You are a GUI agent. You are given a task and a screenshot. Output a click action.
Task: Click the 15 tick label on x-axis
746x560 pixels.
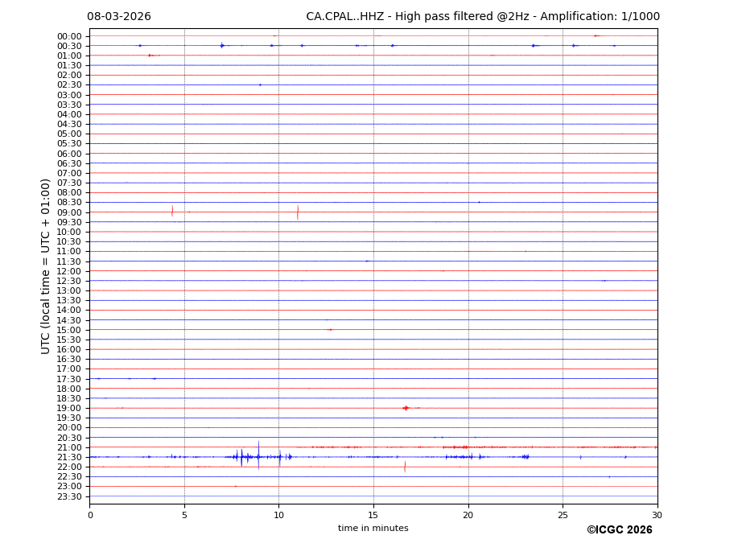[x=373, y=515]
